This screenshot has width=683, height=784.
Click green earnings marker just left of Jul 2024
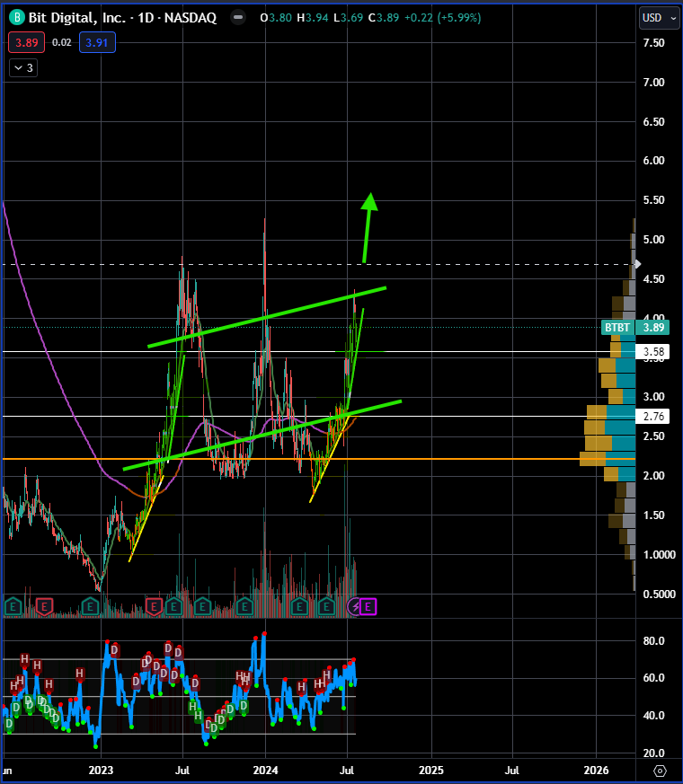click(326, 607)
